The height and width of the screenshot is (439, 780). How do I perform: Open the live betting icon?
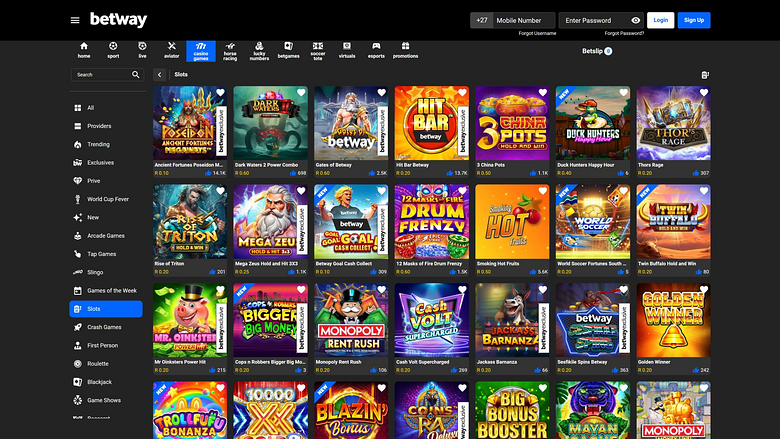[142, 51]
